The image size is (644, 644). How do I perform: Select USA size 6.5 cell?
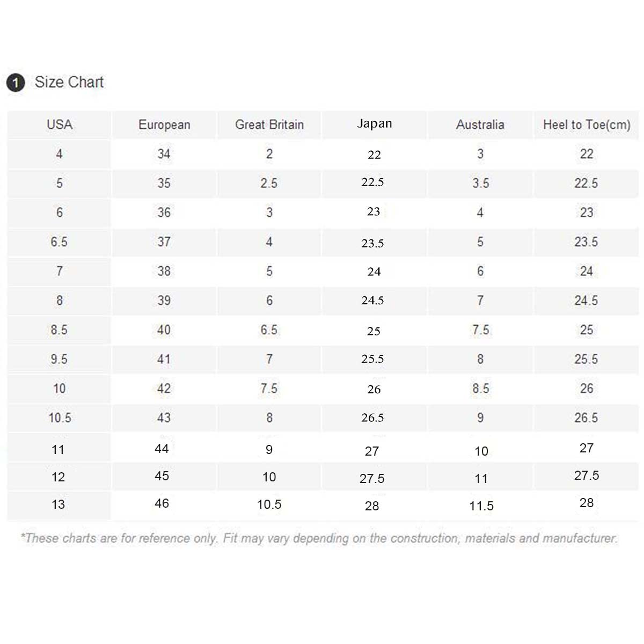pyautogui.click(x=59, y=242)
